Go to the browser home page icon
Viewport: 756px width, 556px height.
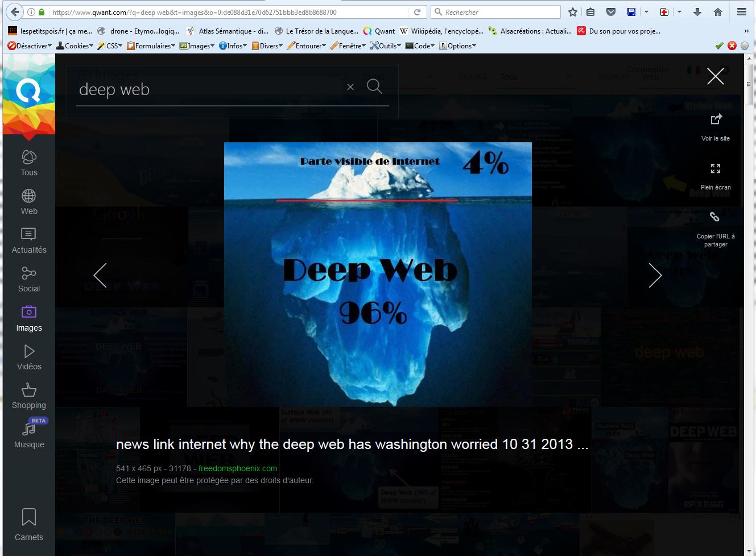tap(718, 12)
